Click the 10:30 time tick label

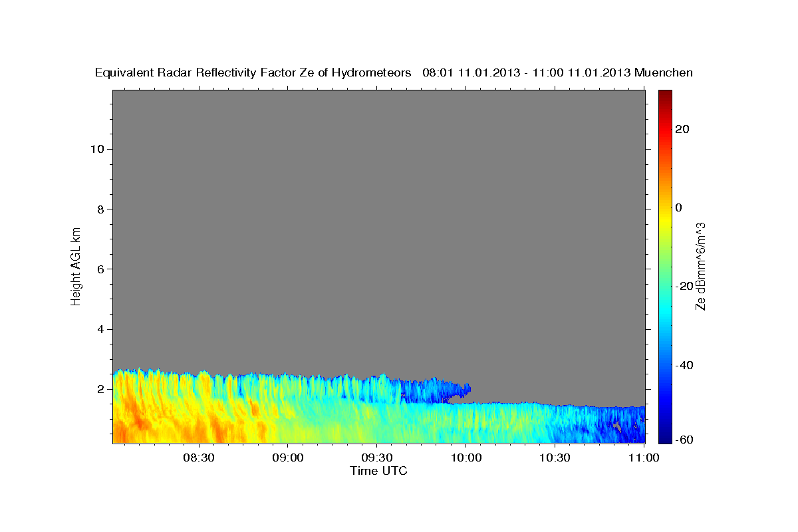tap(555, 458)
